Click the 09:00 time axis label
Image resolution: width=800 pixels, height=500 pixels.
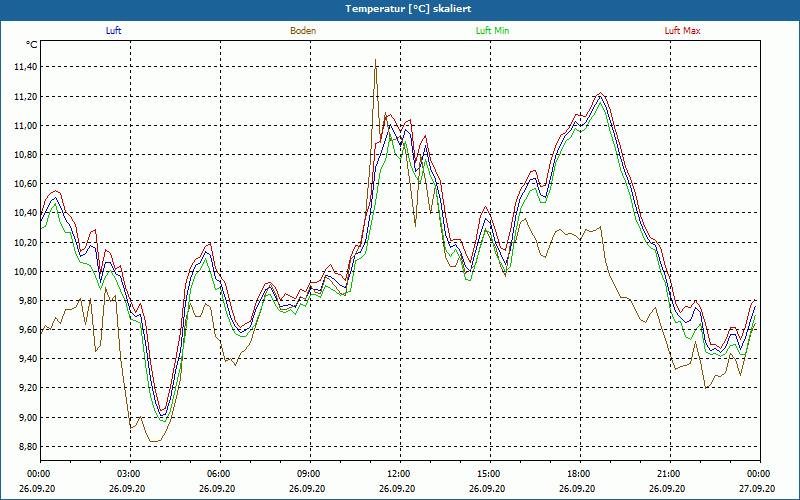coord(310,474)
